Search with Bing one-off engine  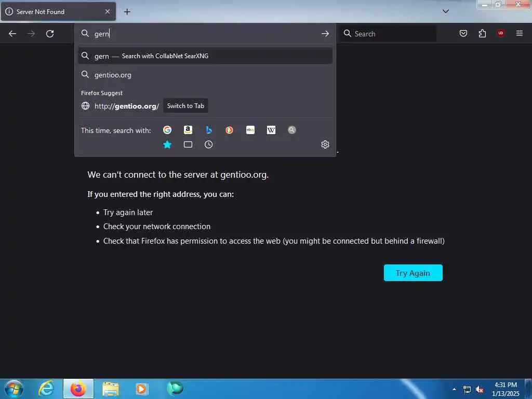(x=209, y=130)
